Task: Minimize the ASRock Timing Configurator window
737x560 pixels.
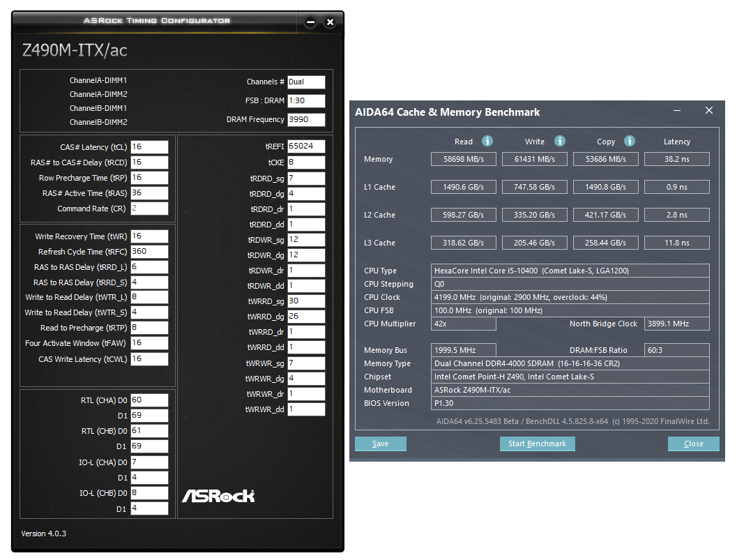Action: 310,22
